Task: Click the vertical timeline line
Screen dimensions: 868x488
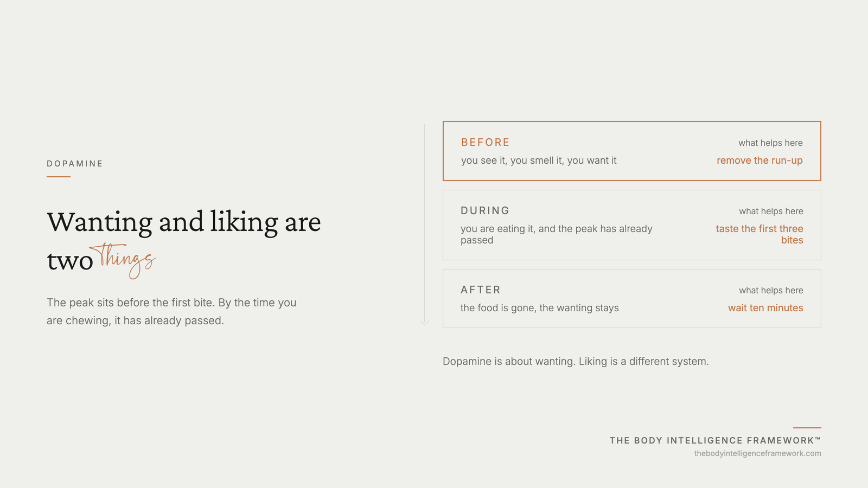Action: point(424,222)
